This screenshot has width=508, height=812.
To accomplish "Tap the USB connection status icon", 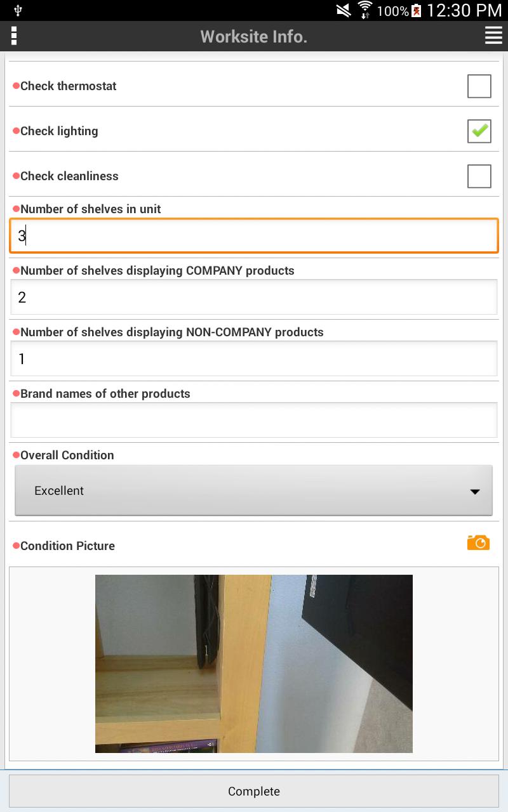I will (17, 10).
